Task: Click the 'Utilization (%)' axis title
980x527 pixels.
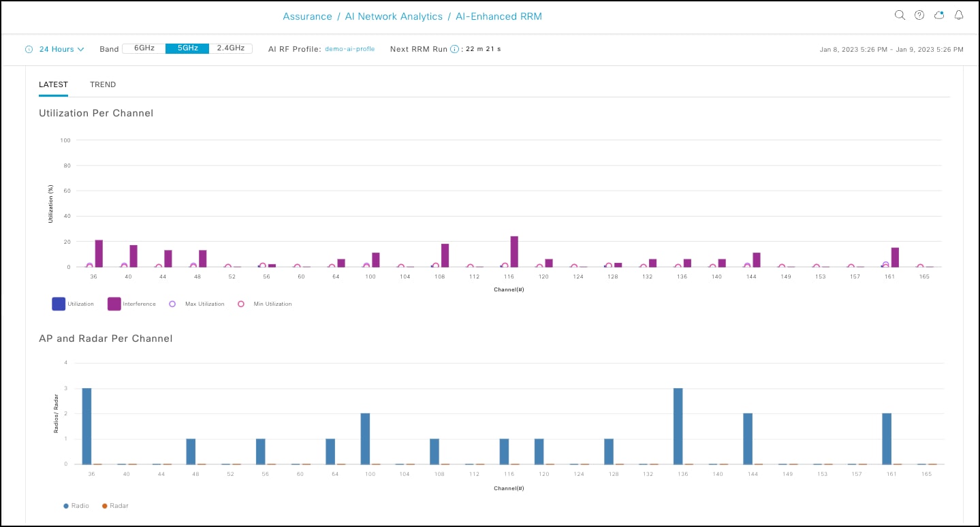Action: (50, 204)
